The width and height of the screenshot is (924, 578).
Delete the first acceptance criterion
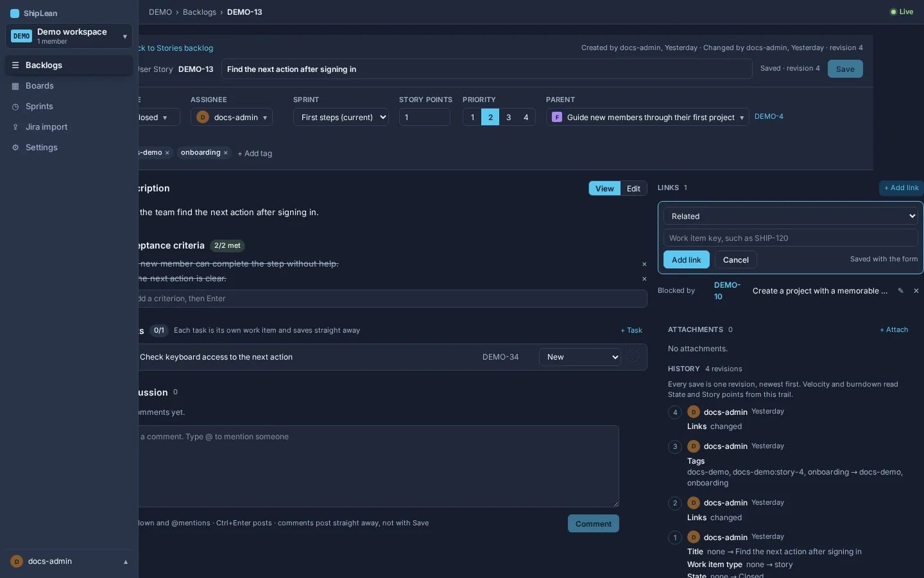pos(644,264)
